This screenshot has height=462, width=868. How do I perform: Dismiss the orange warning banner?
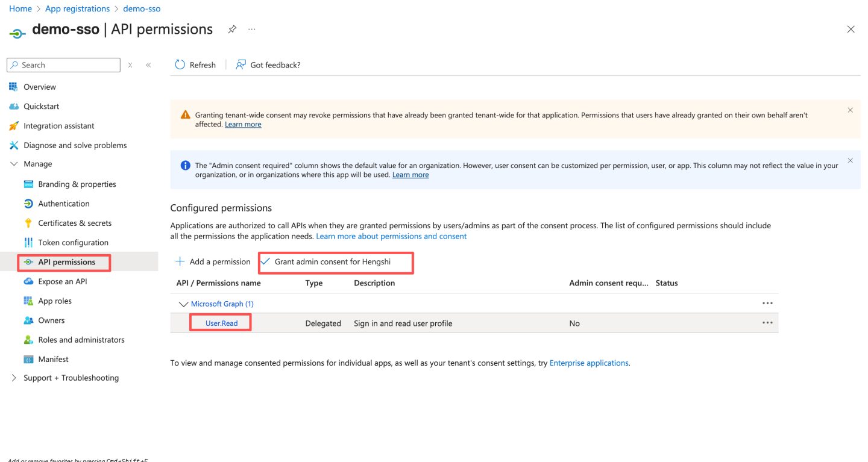(850, 110)
